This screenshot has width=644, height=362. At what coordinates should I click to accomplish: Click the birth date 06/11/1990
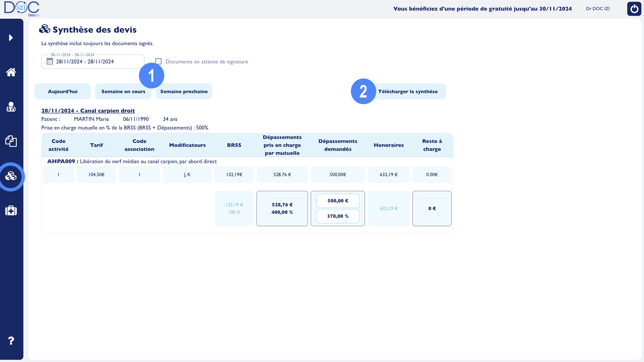pyautogui.click(x=136, y=119)
